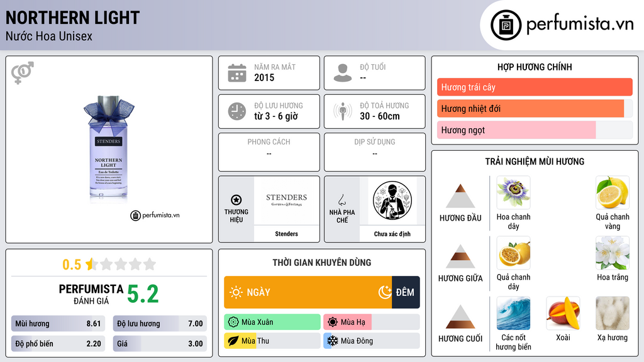Click the Giá 3.00 score bar
The image size is (644, 362).
[x=160, y=344]
